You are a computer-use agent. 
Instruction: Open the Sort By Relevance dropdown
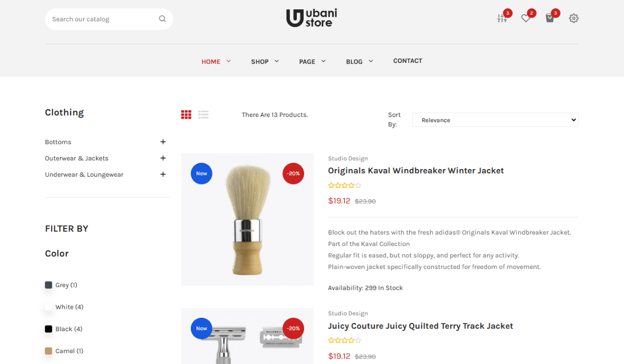(495, 120)
